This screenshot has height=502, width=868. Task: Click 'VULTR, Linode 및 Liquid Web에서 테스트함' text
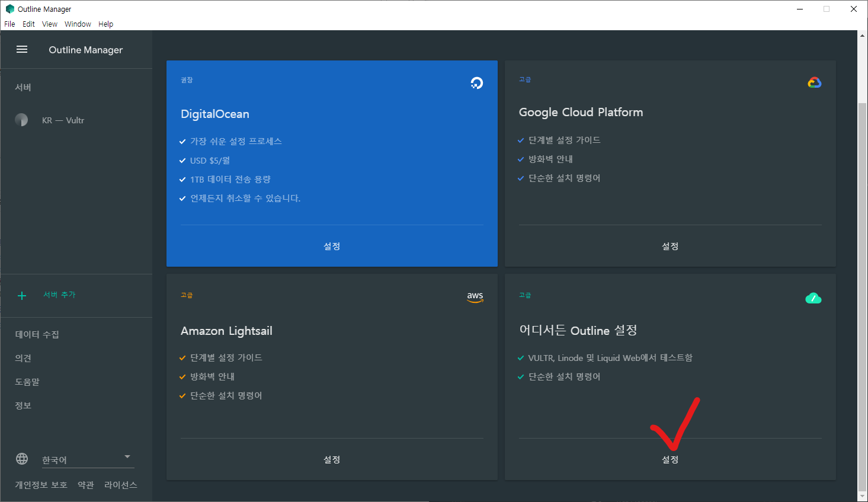610,358
